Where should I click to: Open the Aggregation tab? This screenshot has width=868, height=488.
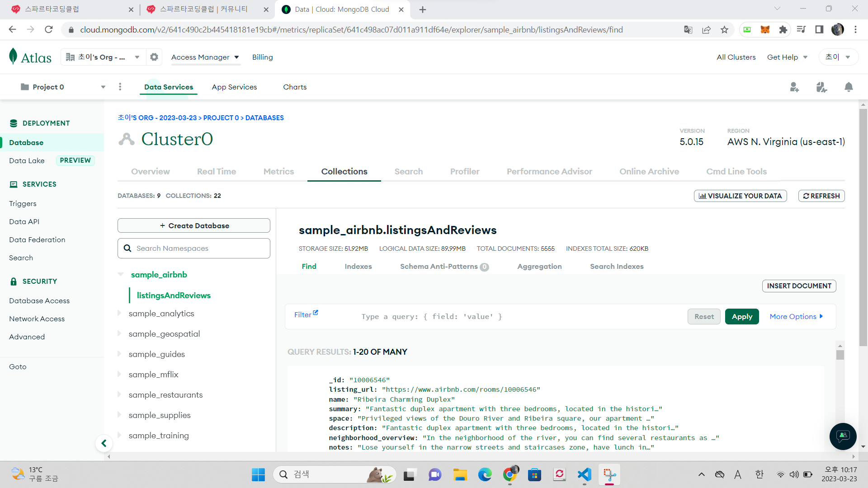pos(539,267)
